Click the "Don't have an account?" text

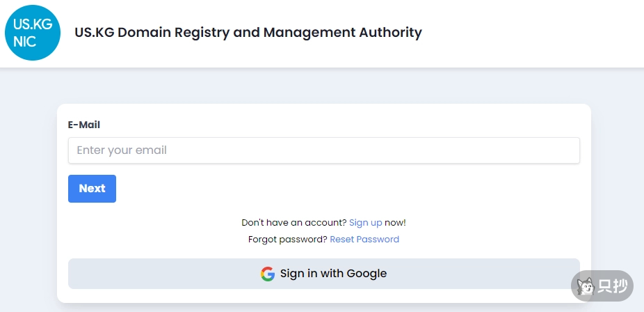pyautogui.click(x=293, y=223)
